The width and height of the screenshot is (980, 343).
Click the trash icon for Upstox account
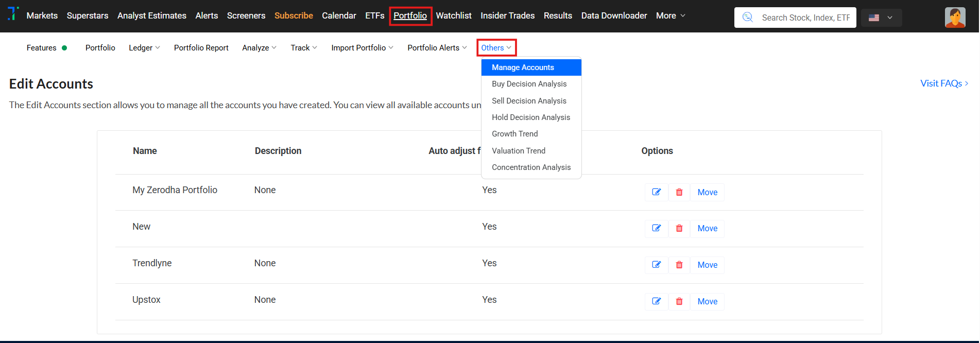679,301
